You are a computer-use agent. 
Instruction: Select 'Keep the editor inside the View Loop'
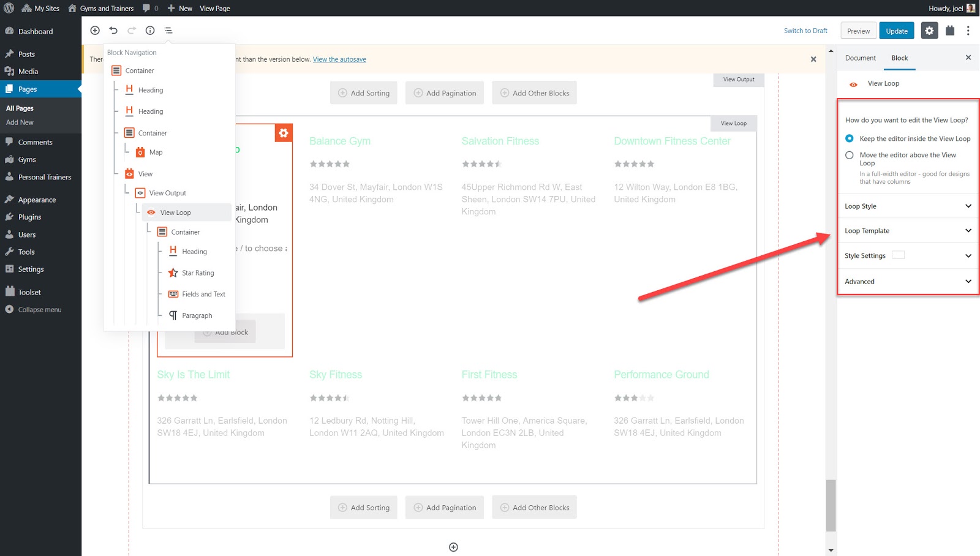point(850,138)
